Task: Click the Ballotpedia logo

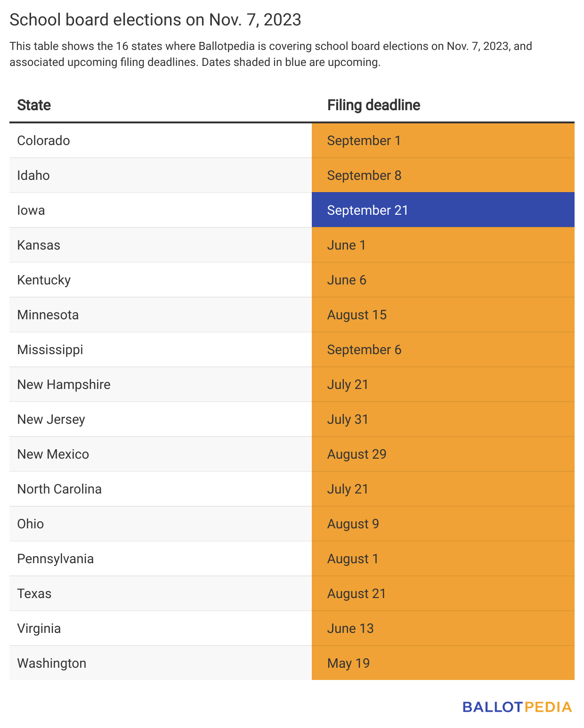Action: coord(517,707)
